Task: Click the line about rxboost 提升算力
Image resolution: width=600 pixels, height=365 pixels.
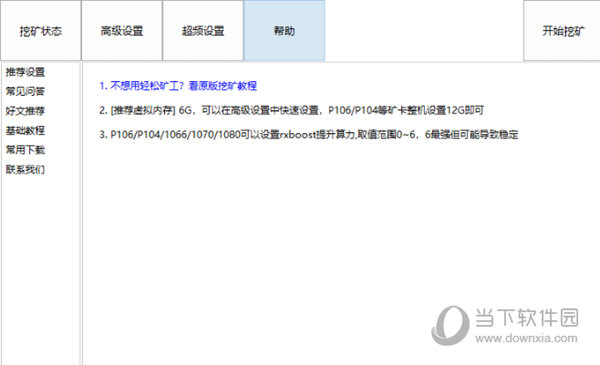Action: 309,135
